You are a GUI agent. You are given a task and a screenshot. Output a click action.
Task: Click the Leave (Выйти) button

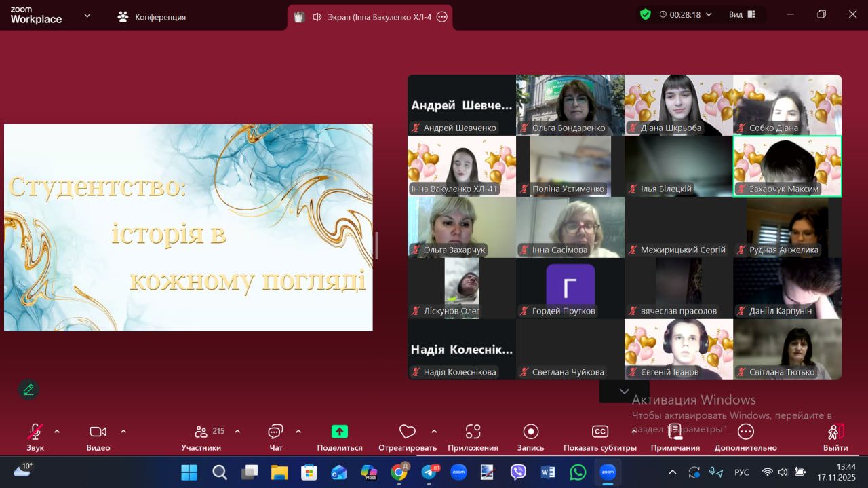[x=835, y=432]
